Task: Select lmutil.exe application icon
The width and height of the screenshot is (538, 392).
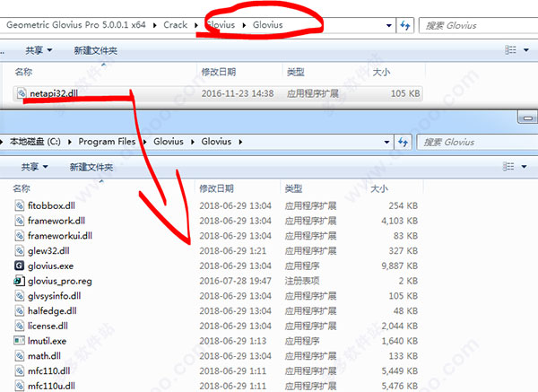Action: point(19,341)
